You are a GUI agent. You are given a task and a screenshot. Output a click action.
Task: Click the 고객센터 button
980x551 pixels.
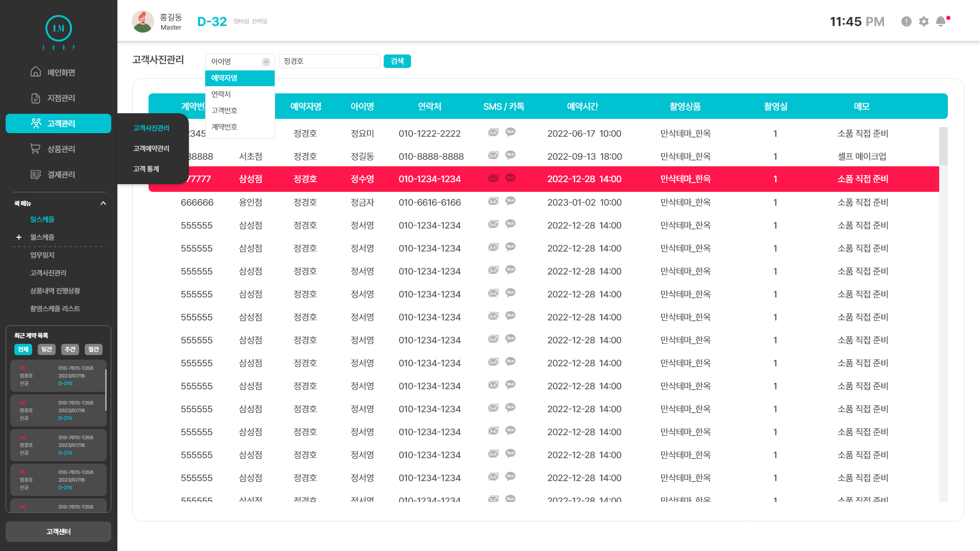[58, 532]
